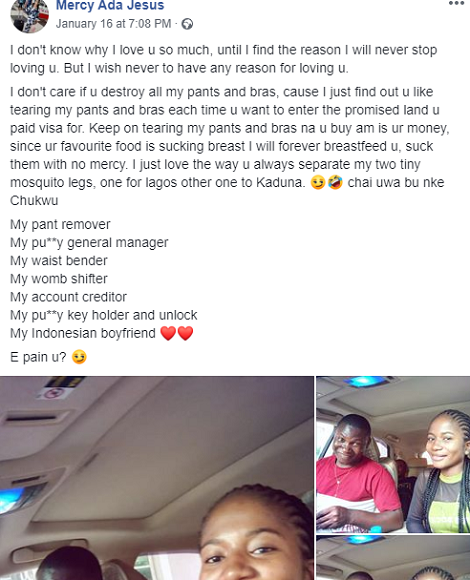Click the smirk emoji after E pain u
The image size is (470, 580).
coord(79,357)
